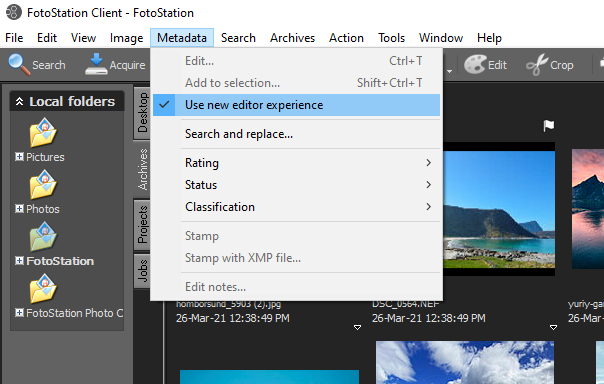Select the blue sky clouds thumbnail
This screenshot has width=604, height=384.
465,362
